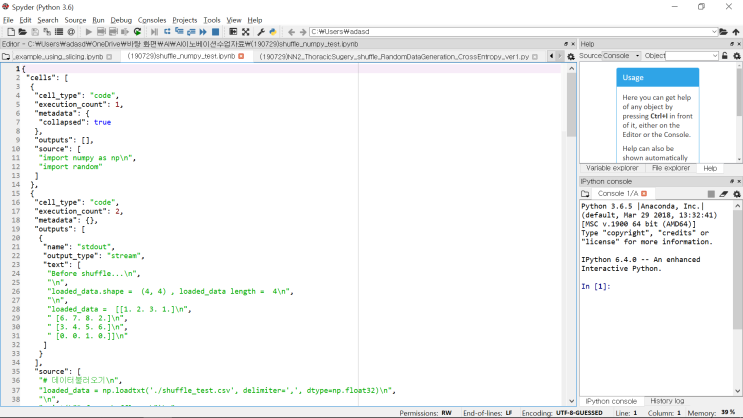Open the Consoles menu
Viewport: 743px width, 418px height.
152,20
